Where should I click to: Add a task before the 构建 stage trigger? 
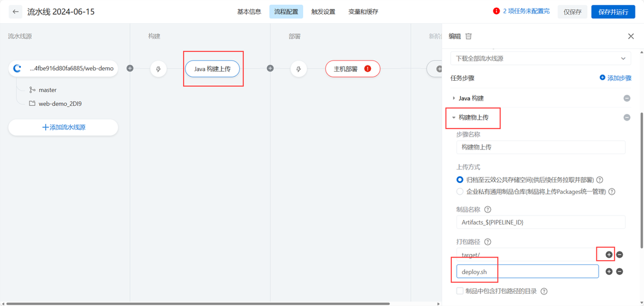tap(130, 68)
